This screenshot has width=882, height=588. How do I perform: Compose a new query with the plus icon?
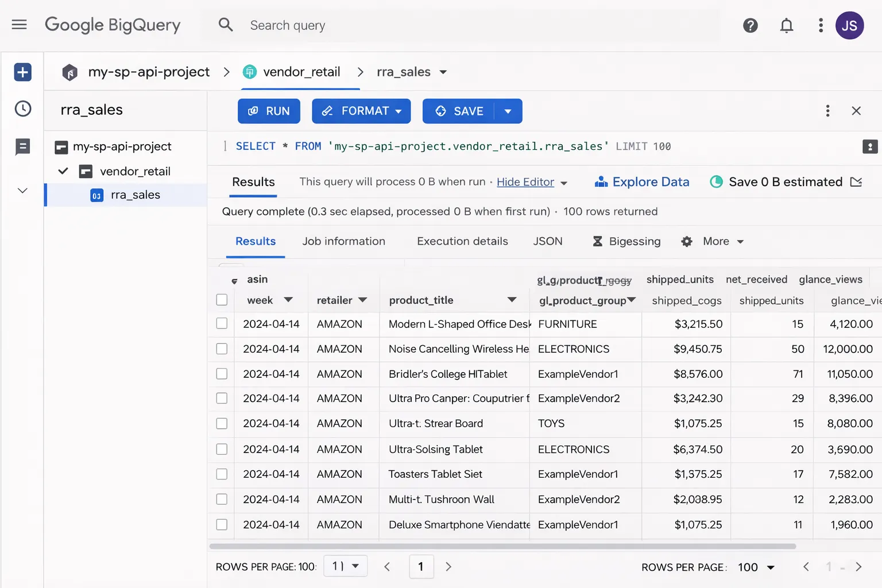[22, 72]
